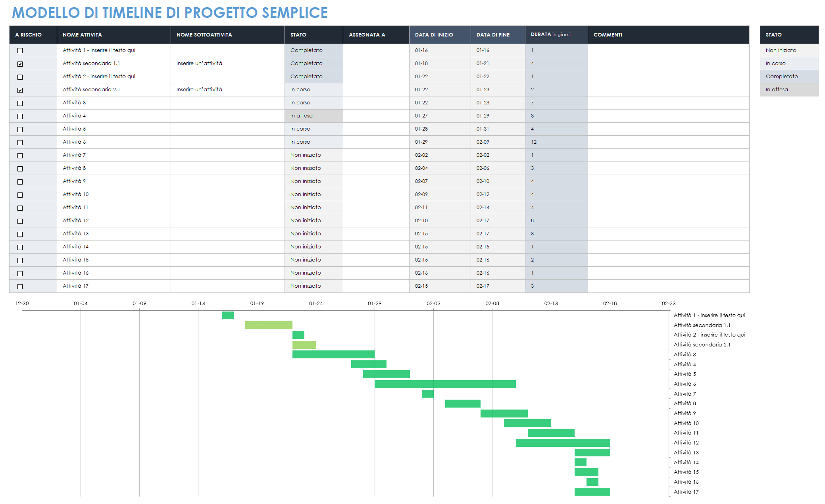Image resolution: width=825 pixels, height=504 pixels.
Task: Click the Gantt bar for Attività 3
Action: (x=333, y=354)
